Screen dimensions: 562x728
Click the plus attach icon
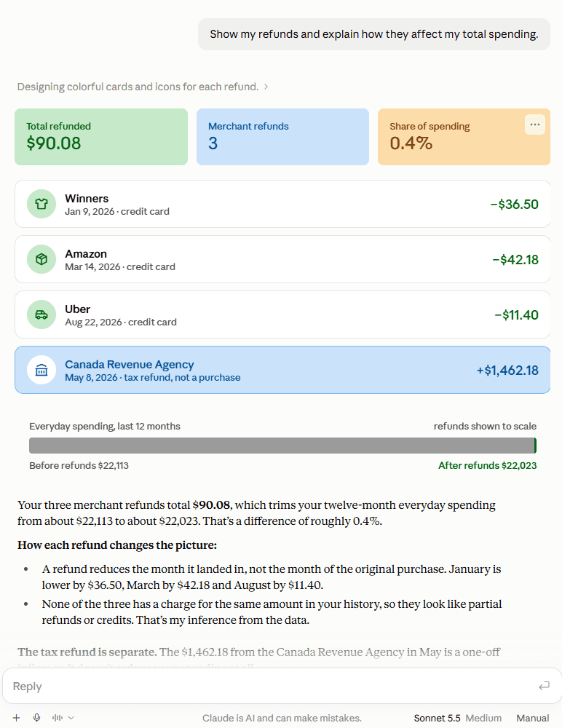point(16,718)
